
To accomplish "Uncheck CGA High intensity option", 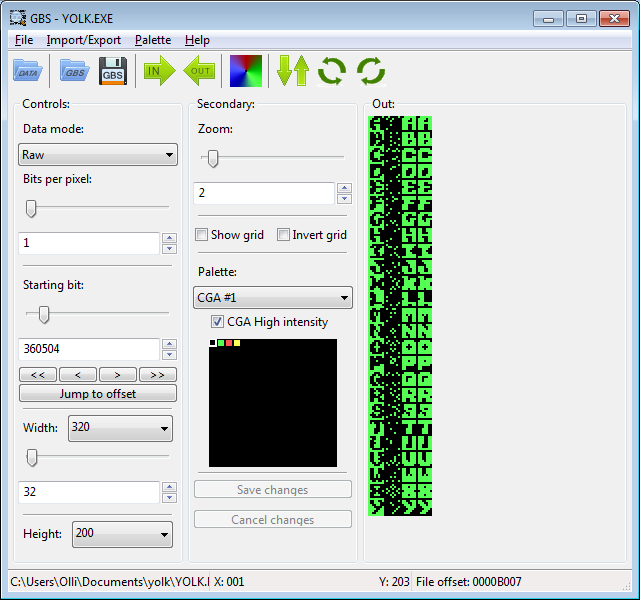I will 218,322.
